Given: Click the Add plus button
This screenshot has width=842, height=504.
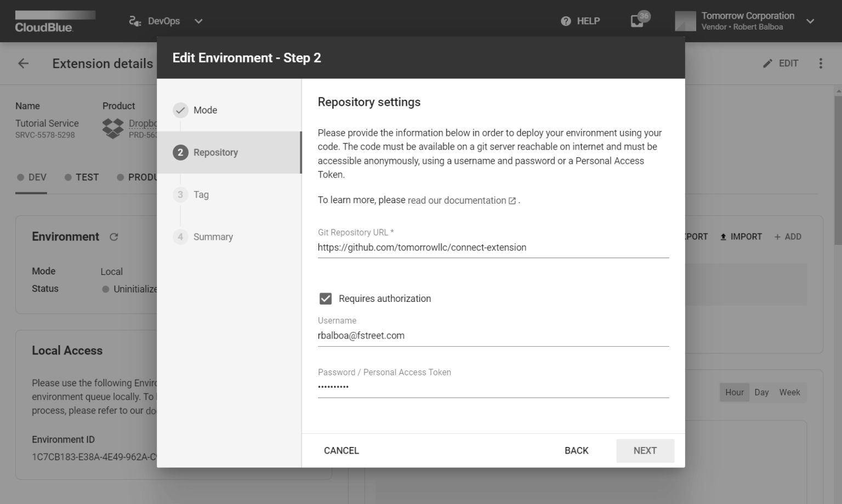Looking at the screenshot, I should (x=788, y=237).
